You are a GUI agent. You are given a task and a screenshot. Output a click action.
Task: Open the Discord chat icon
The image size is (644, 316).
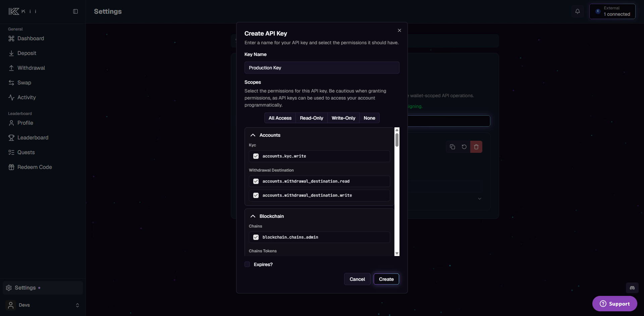tap(632, 288)
